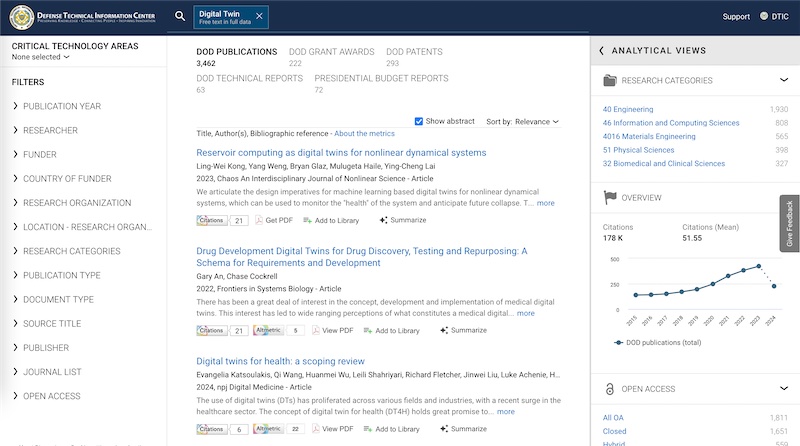Screen dimensions: 800x446
Task: Click the Give Feedback side button
Action: coord(789,223)
